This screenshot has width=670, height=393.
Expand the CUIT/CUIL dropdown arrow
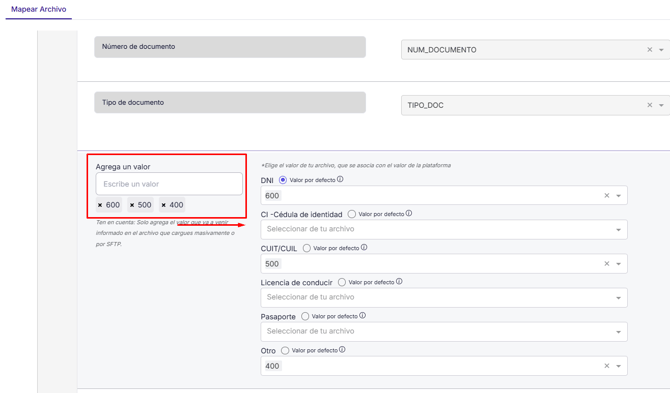618,264
